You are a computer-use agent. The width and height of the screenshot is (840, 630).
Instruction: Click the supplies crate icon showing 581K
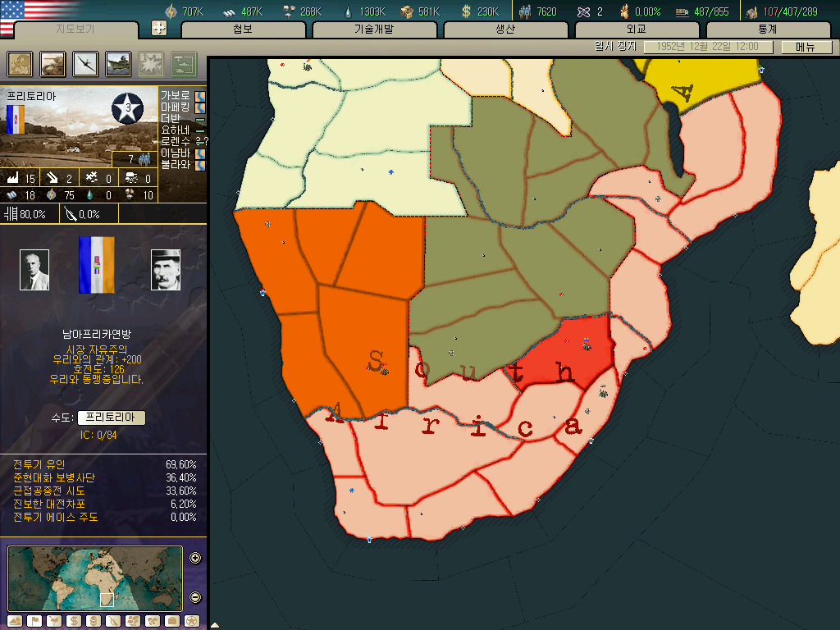pos(407,11)
